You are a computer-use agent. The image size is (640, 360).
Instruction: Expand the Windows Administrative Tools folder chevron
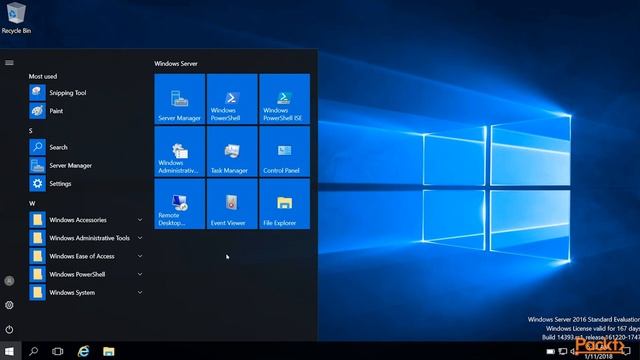click(140, 238)
